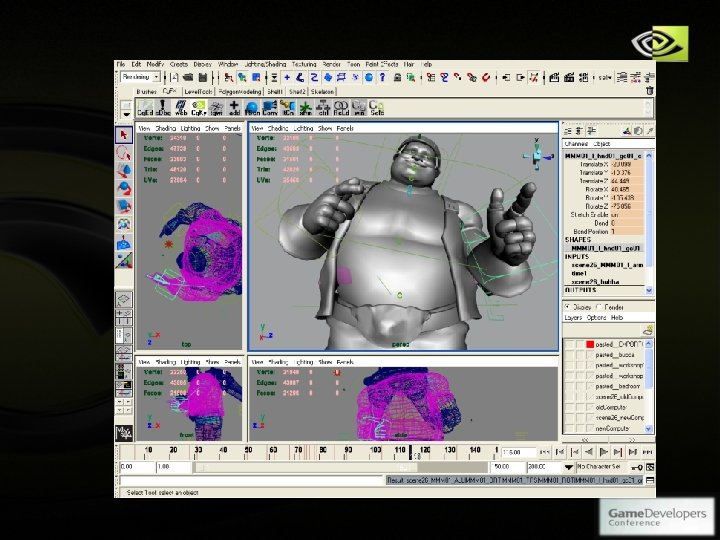Viewport: 720px width, 540px height.
Task: Toggle visibility box of pasted__bedroom layer
Action: point(569,386)
